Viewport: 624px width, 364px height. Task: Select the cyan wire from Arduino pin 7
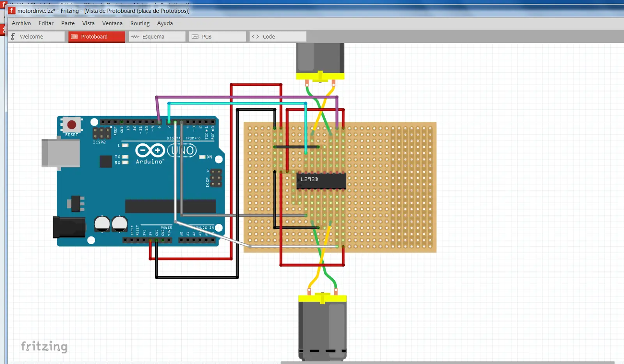pos(237,103)
